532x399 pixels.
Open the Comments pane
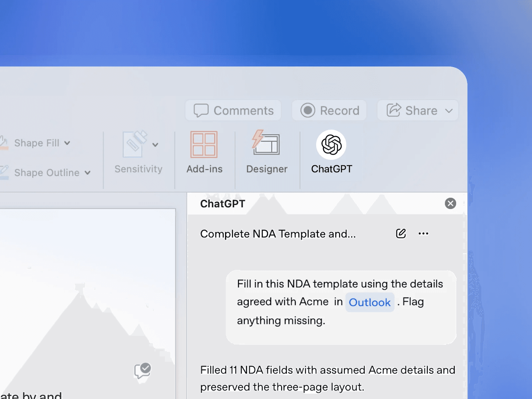pos(233,110)
